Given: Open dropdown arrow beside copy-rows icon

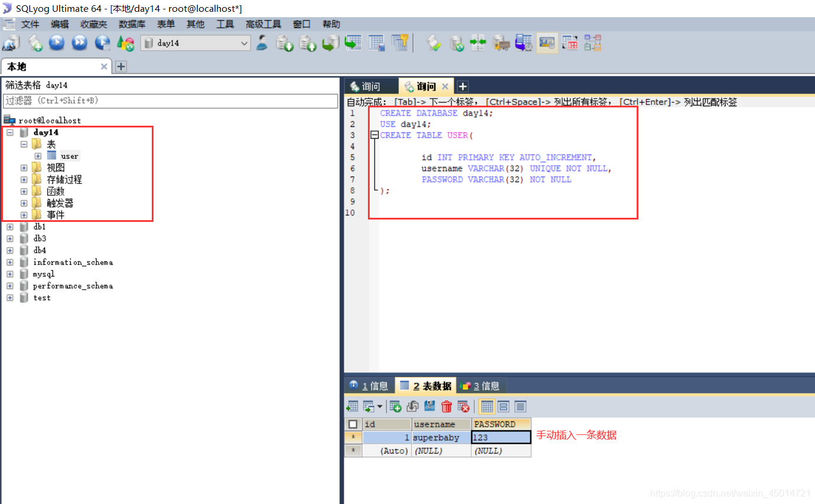Looking at the screenshot, I should 380,407.
